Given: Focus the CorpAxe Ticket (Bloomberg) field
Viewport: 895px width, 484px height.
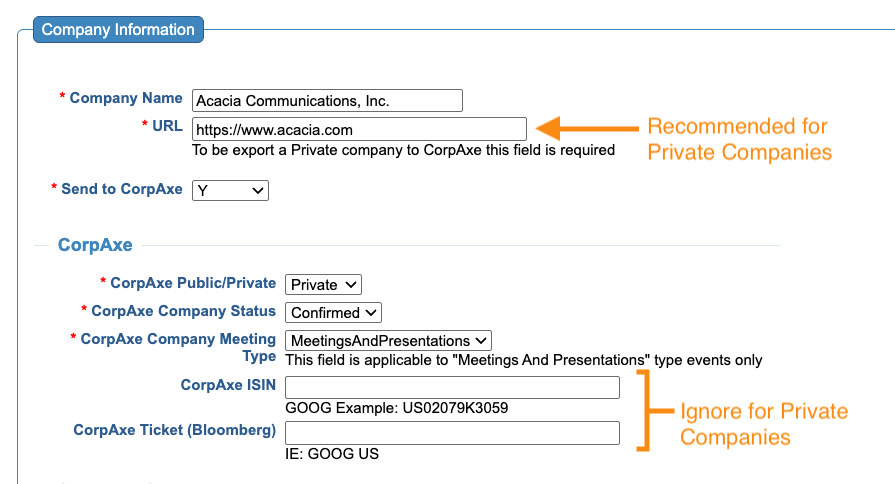Looking at the screenshot, I should coord(452,433).
